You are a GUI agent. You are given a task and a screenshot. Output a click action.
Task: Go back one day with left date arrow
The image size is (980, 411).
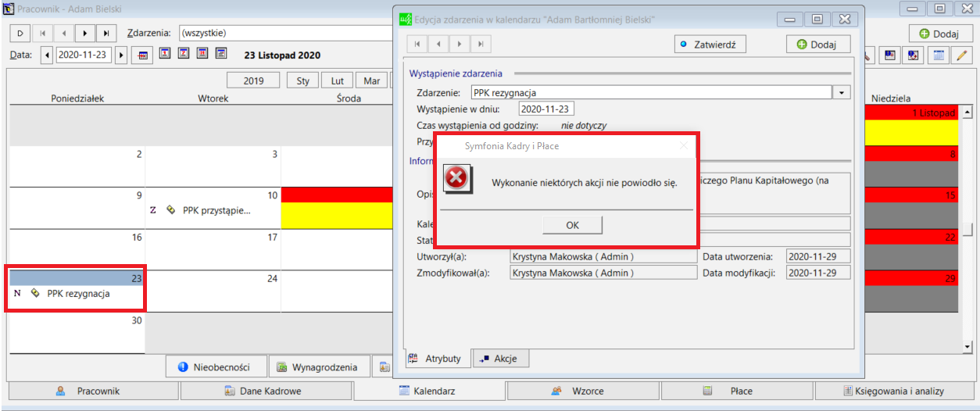pyautogui.click(x=48, y=55)
